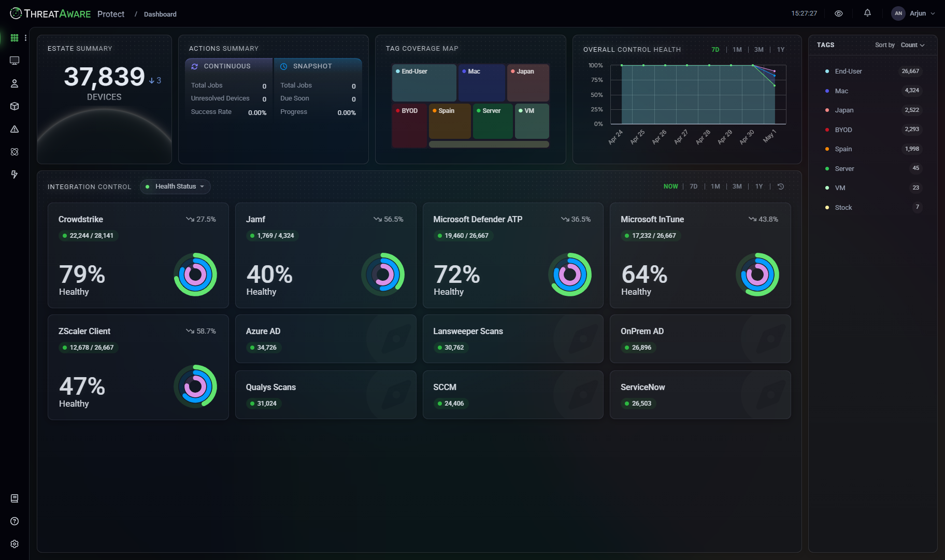The image size is (945, 560).
Task: Click the notification bell icon
Action: 867,13
